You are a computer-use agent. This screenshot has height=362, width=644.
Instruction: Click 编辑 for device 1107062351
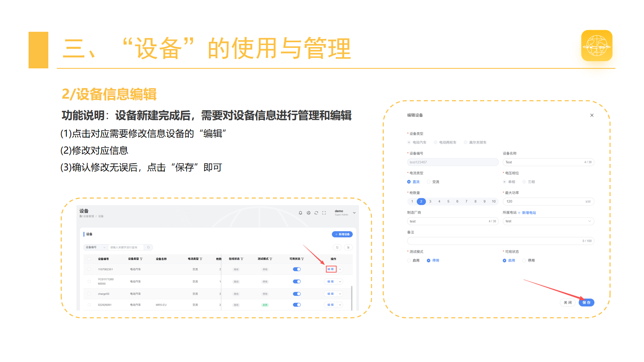331,269
